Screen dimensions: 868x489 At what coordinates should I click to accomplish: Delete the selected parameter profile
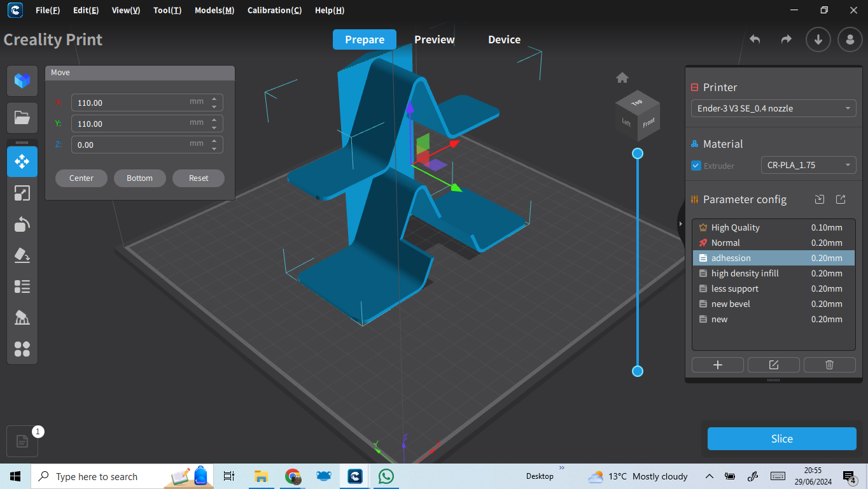point(830,365)
